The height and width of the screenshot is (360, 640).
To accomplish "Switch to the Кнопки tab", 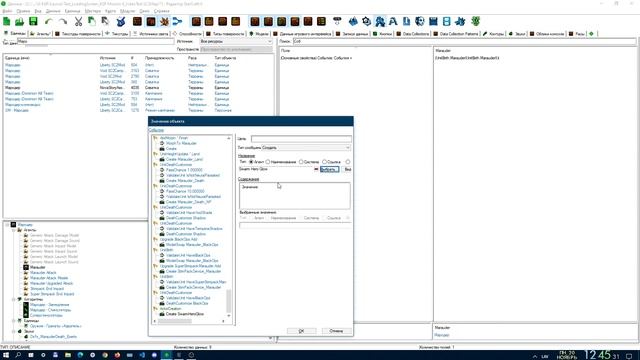I will pyautogui.click(x=382, y=34).
